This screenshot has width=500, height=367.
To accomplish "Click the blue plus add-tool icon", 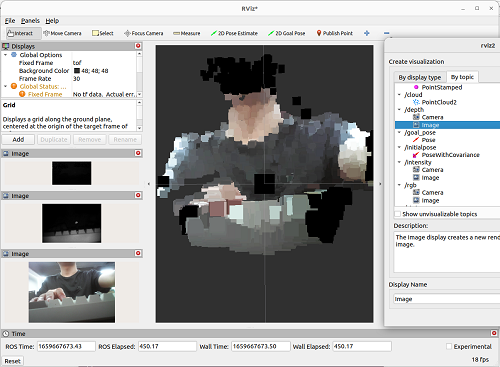I will [367, 33].
